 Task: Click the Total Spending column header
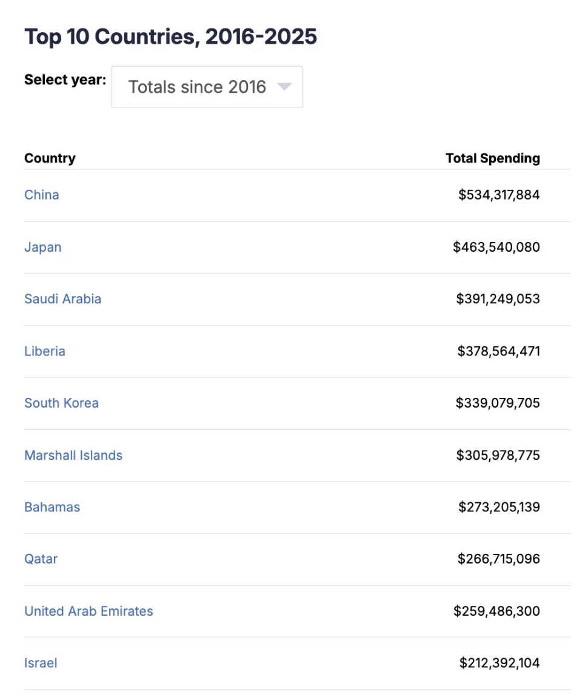[492, 158]
